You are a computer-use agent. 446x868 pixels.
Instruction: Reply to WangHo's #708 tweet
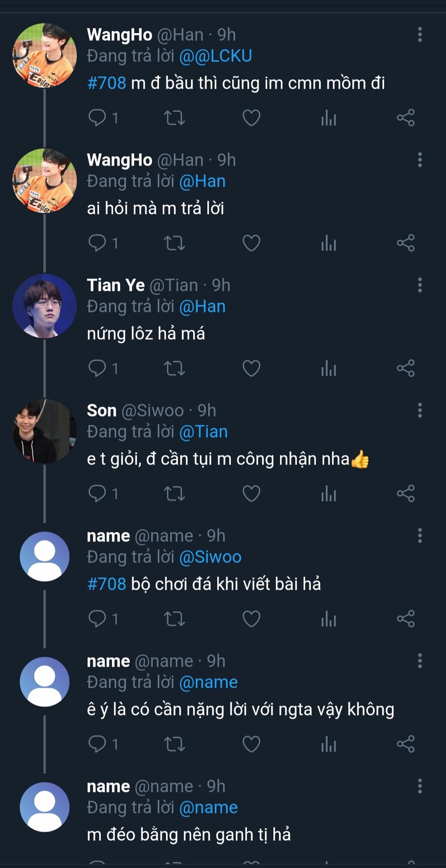pyautogui.click(x=97, y=118)
